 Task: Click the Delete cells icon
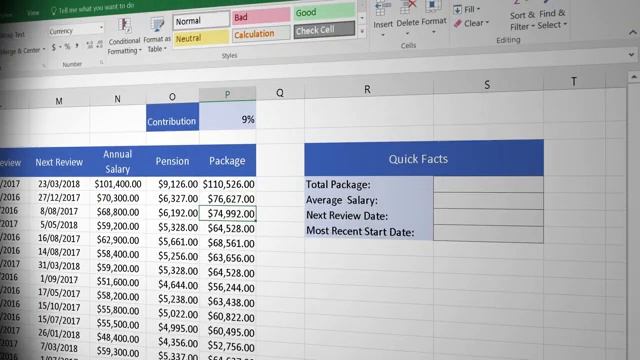click(407, 7)
